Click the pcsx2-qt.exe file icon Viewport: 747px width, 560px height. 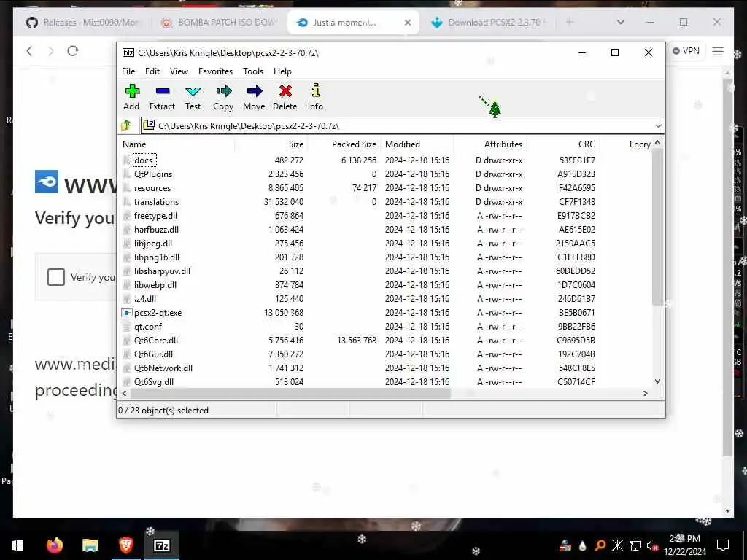(x=127, y=313)
